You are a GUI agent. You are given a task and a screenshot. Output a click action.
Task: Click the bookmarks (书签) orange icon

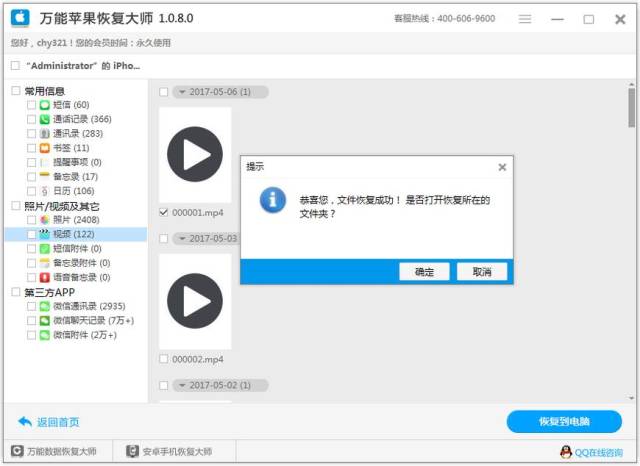pyautogui.click(x=44, y=148)
